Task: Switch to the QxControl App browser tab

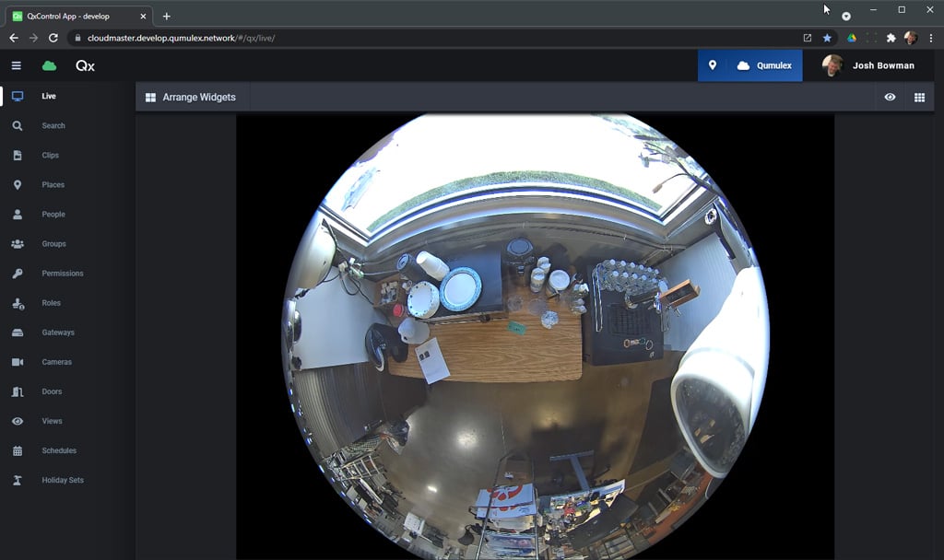Action: (78, 16)
